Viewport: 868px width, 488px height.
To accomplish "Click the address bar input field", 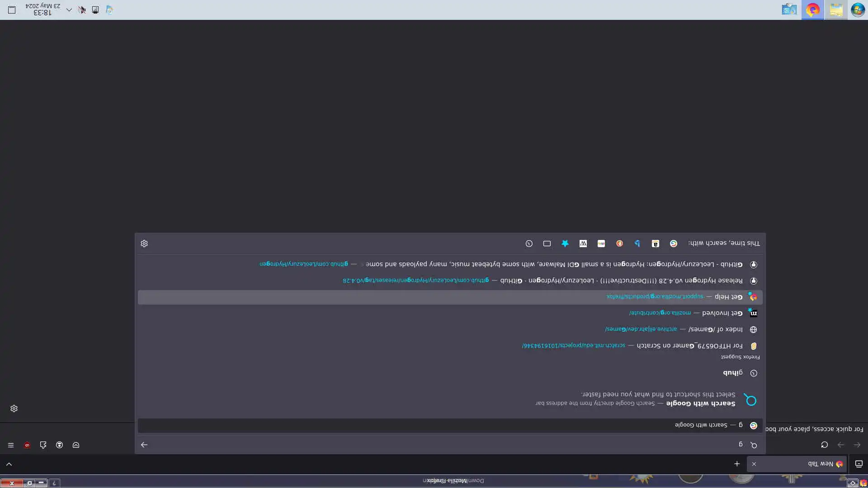I will click(452, 445).
